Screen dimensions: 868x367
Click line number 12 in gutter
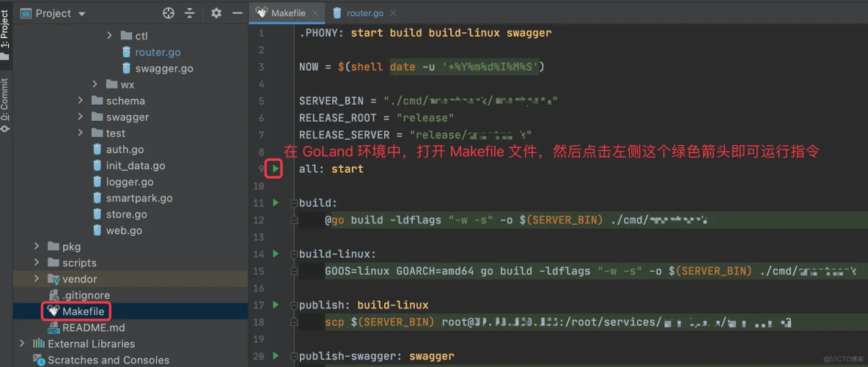click(259, 220)
